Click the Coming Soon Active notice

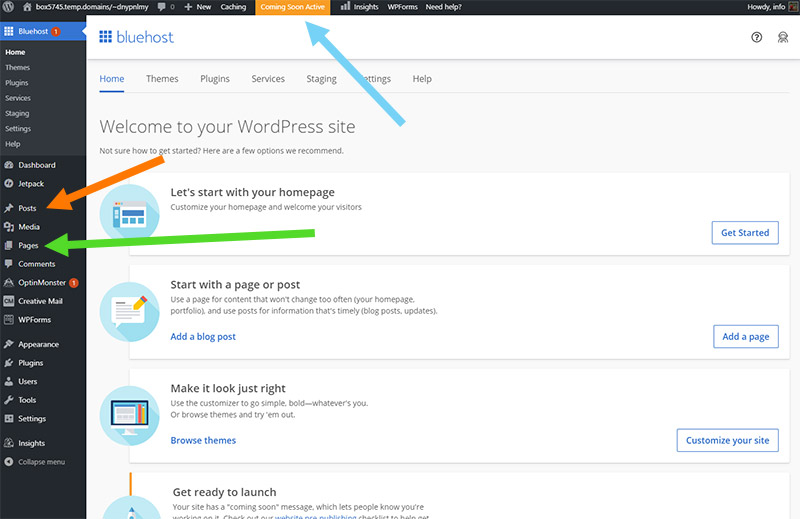tap(292, 7)
